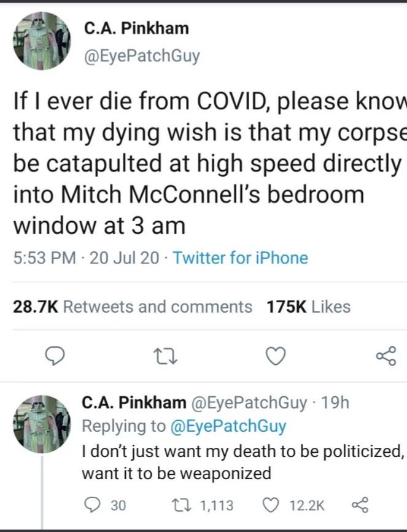
Task: Open profile picture on the reply tweet
Action: (x=42, y=424)
